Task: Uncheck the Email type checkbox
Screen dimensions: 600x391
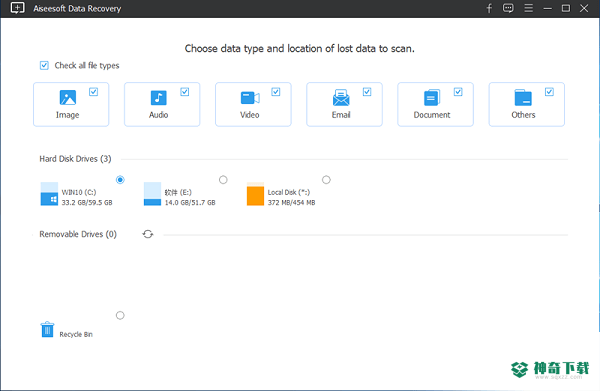Action: pos(367,92)
